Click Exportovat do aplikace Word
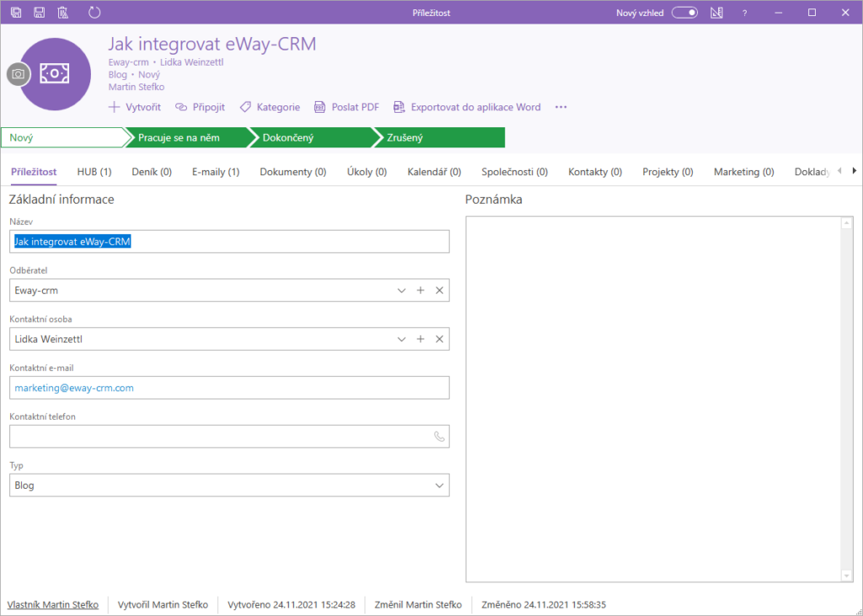This screenshot has height=616, width=863. [467, 107]
